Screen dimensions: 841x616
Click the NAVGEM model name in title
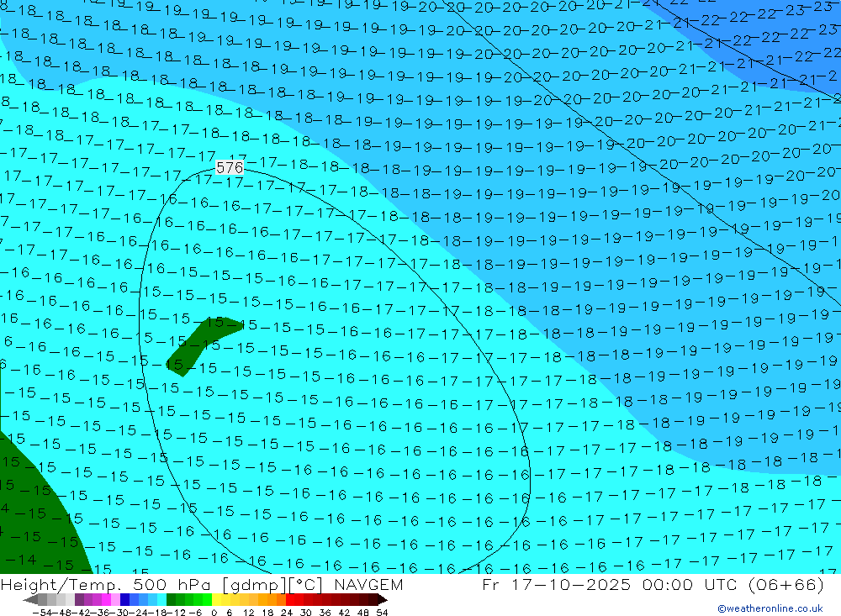coord(368,584)
